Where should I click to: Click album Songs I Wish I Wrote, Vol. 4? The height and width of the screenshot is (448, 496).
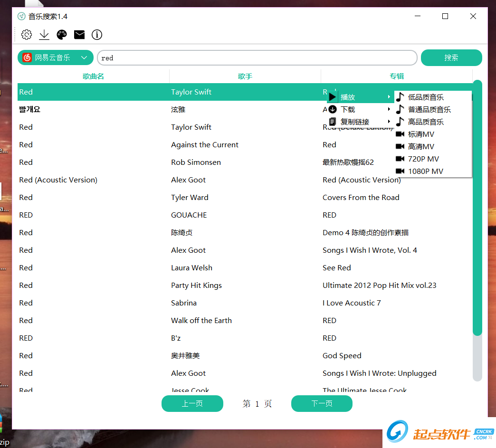[370, 250]
